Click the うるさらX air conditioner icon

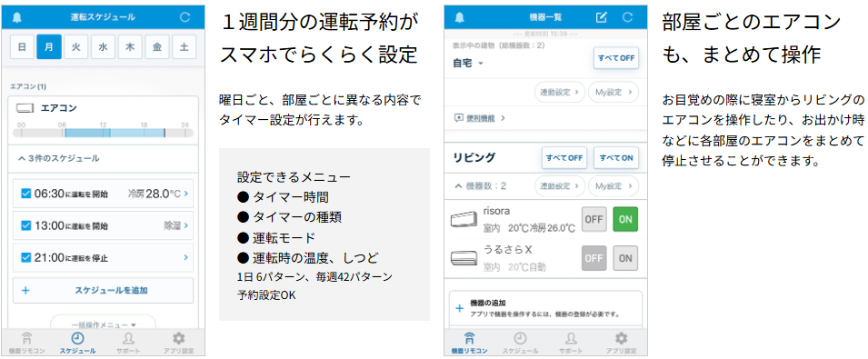tap(464, 258)
